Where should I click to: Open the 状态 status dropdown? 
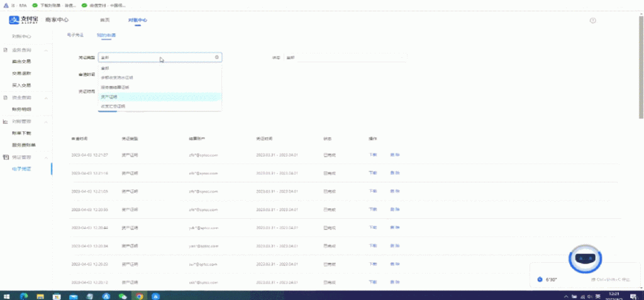(x=351, y=57)
